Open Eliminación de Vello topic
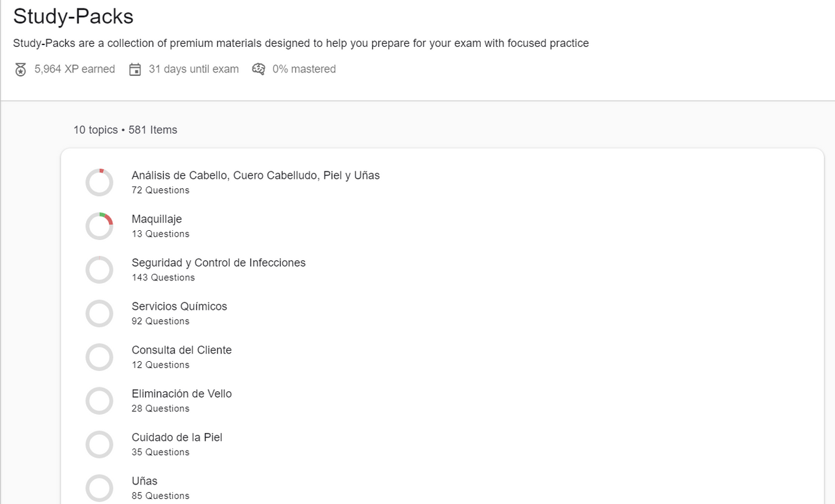This screenshot has width=835, height=504. (x=181, y=394)
